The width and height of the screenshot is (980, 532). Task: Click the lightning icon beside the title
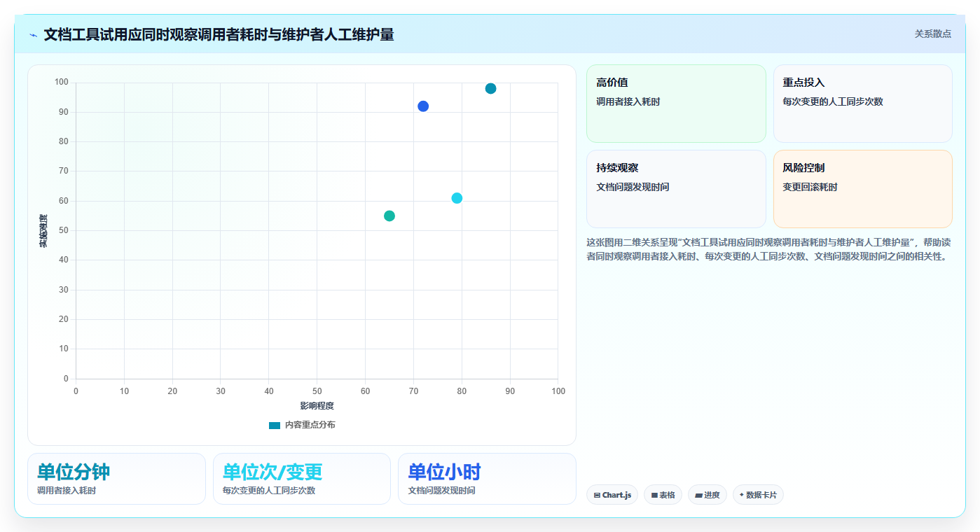point(34,35)
